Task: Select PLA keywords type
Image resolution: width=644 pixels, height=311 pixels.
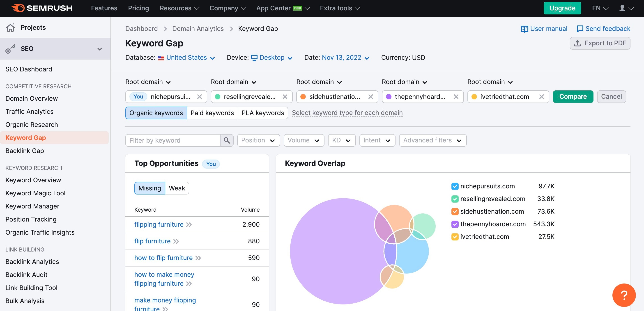Action: (263, 113)
